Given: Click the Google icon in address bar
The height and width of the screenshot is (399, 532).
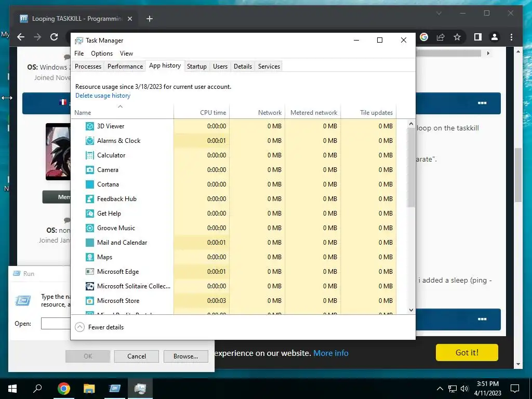Looking at the screenshot, I should point(424,37).
